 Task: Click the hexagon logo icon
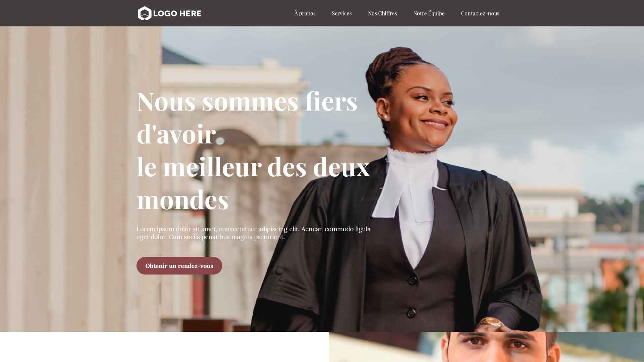click(145, 13)
